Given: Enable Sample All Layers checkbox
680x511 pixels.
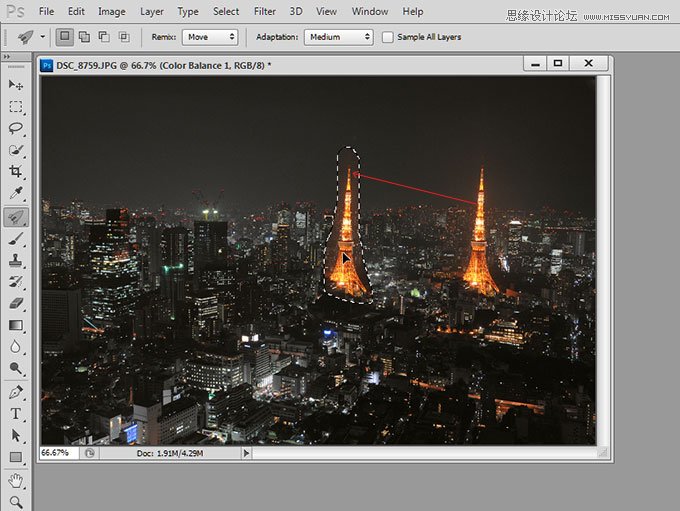Looking at the screenshot, I should tap(388, 37).
